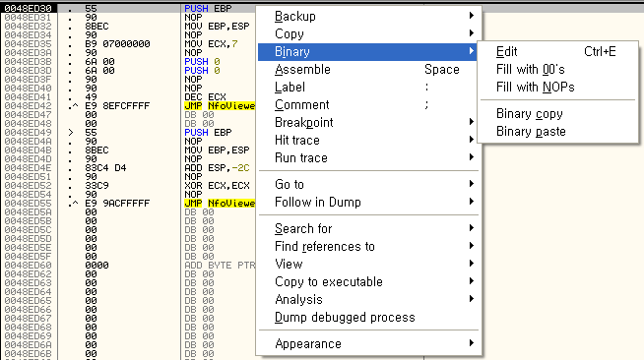Choose Label from context menu
This screenshot has width=644, height=360.
pyautogui.click(x=367, y=87)
